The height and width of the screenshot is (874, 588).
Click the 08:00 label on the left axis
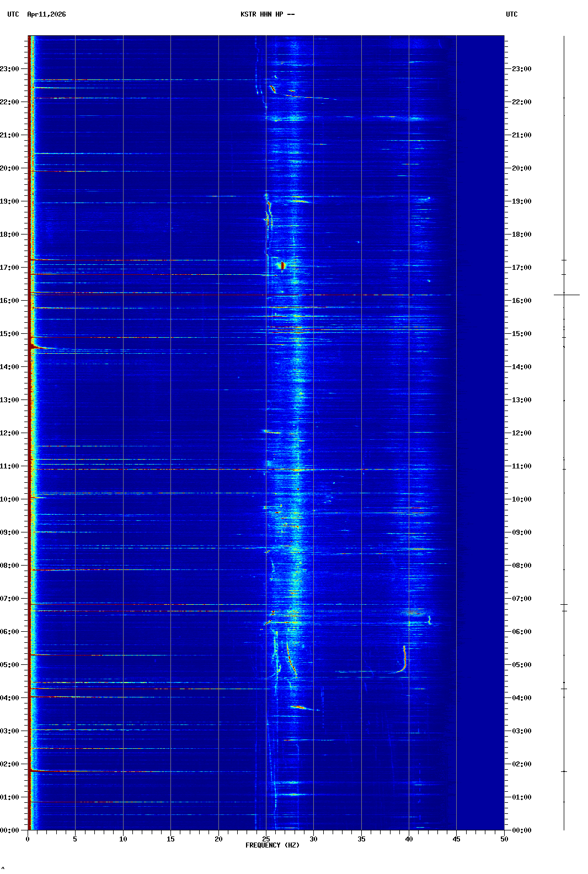10,566
